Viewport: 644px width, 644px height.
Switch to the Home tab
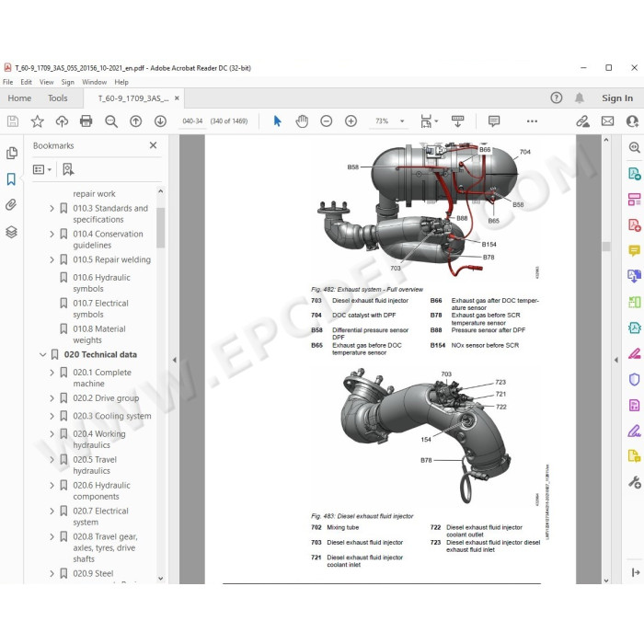pos(19,98)
